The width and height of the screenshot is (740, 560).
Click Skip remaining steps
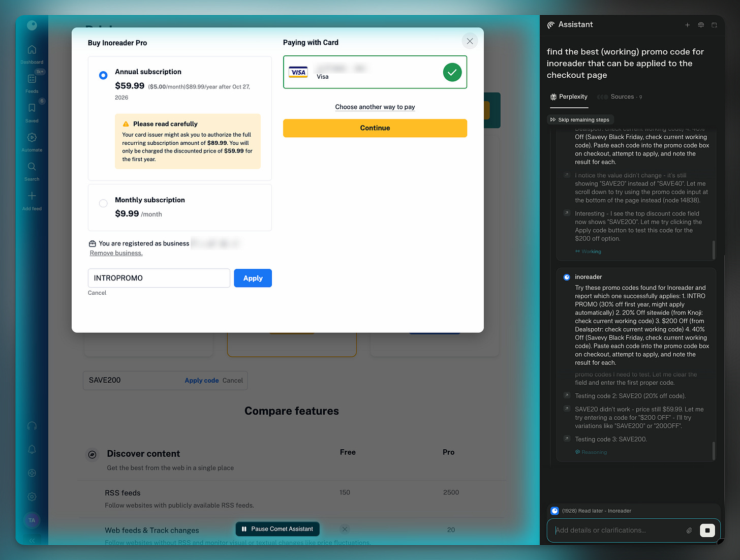click(580, 120)
